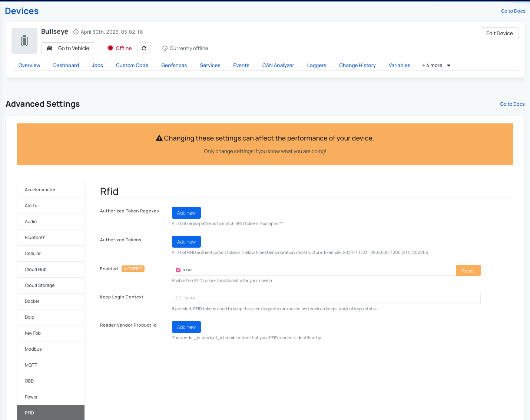Image resolution: width=530 pixels, height=420 pixels.
Task: Click the Offline status label
Action: tap(124, 48)
